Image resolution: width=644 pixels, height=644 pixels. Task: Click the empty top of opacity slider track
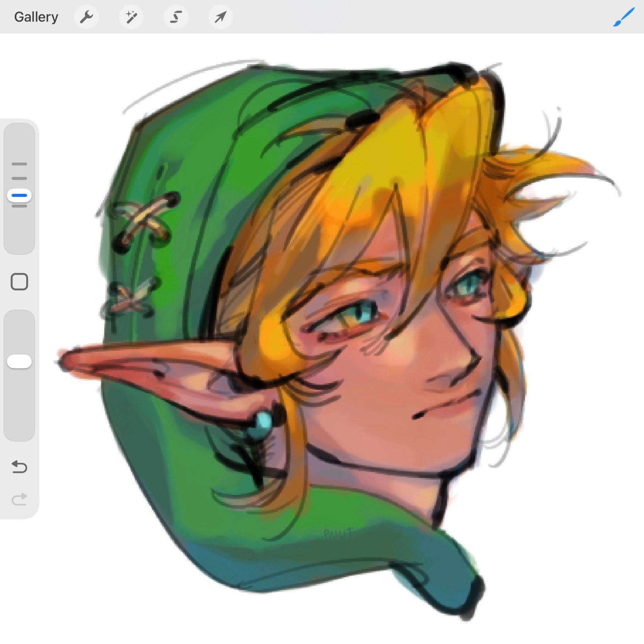tap(19, 328)
